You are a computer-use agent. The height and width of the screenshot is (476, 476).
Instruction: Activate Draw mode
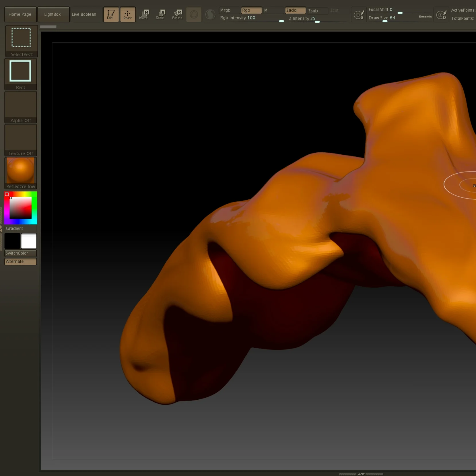click(128, 14)
